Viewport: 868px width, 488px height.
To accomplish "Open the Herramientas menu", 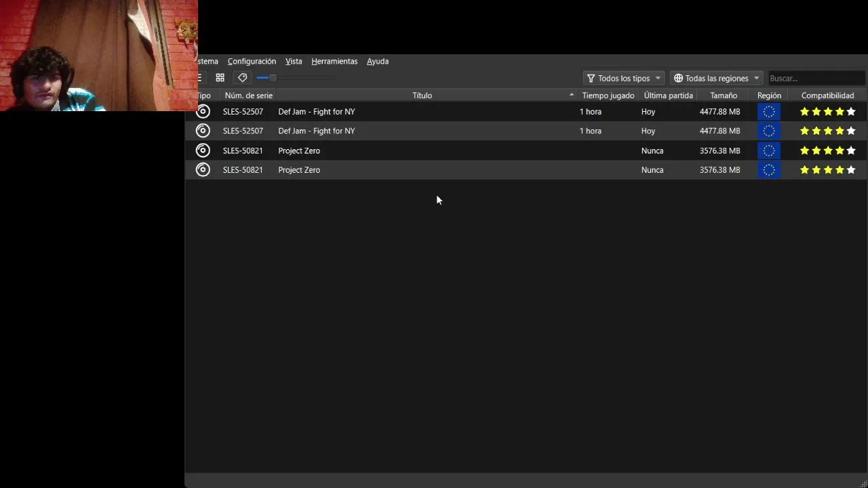I will pyautogui.click(x=334, y=61).
